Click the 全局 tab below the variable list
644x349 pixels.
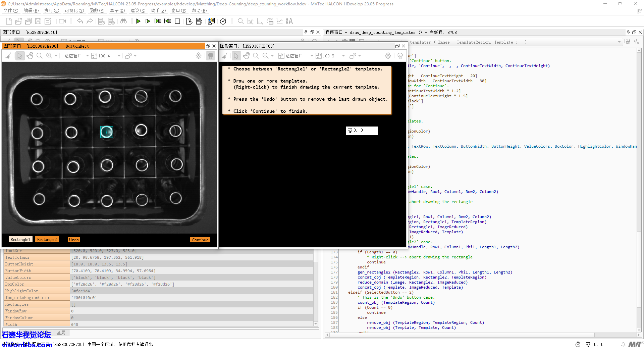click(61, 333)
